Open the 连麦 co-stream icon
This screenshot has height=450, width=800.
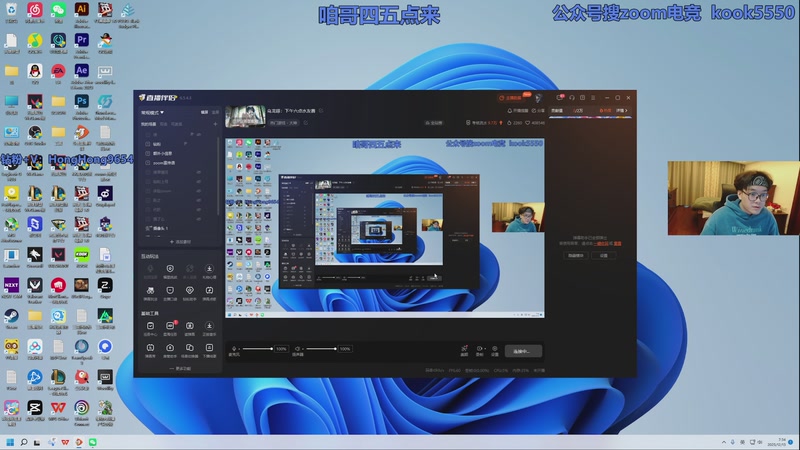click(x=464, y=350)
